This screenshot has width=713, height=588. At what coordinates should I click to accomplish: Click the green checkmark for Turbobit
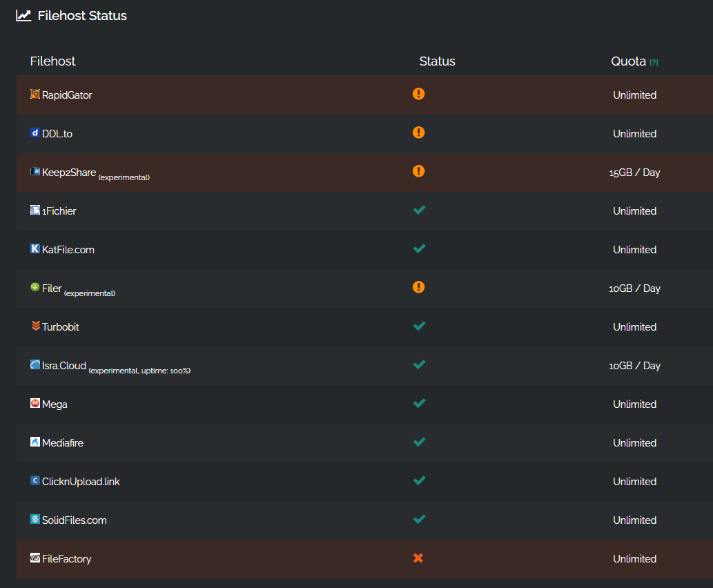coord(419,326)
